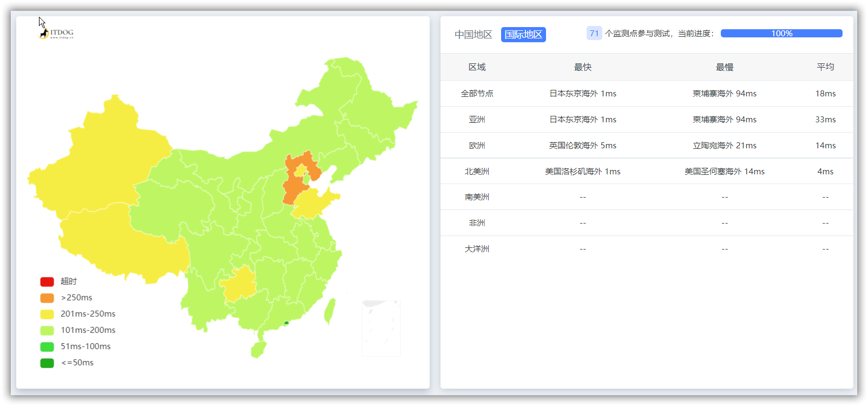The height and width of the screenshot is (406, 868).
Task: Click the 平均 column header
Action: (x=825, y=67)
